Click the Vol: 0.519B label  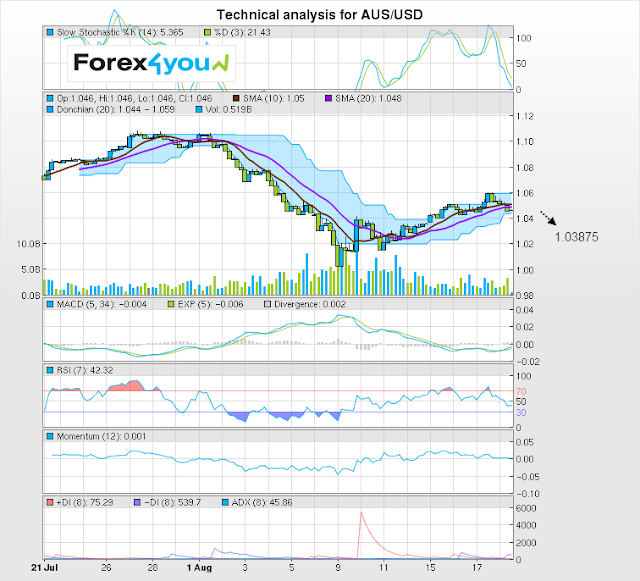[229, 109]
